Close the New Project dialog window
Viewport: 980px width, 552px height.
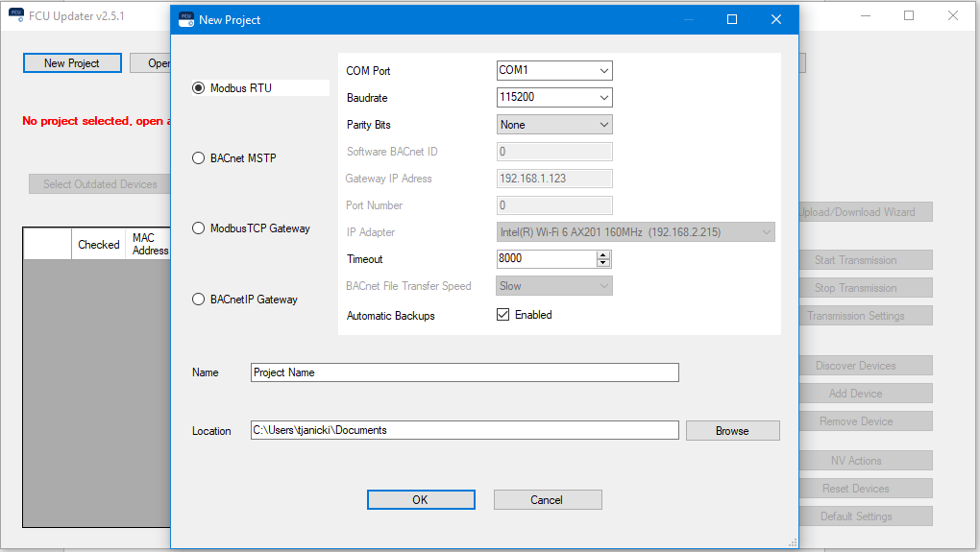tap(775, 19)
